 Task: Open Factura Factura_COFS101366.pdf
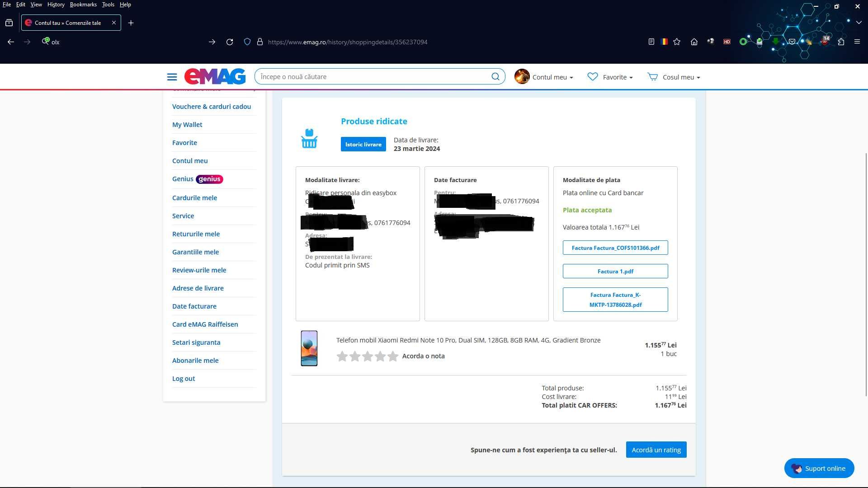(615, 247)
